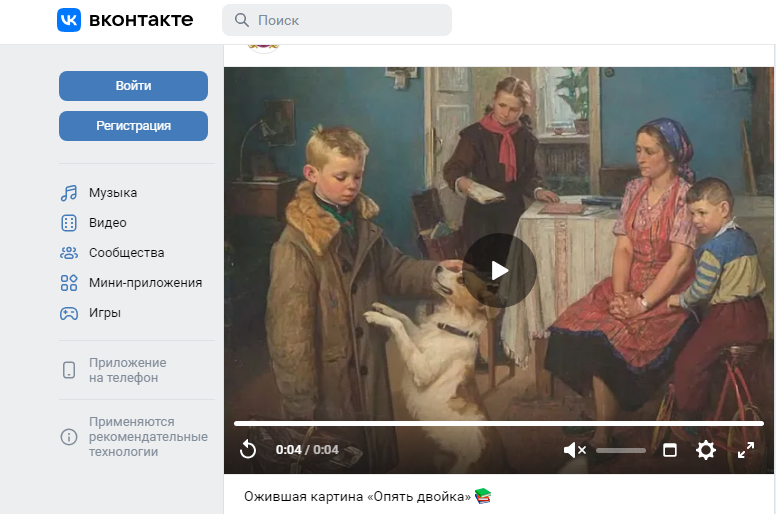Open video settings gear

pos(706,450)
